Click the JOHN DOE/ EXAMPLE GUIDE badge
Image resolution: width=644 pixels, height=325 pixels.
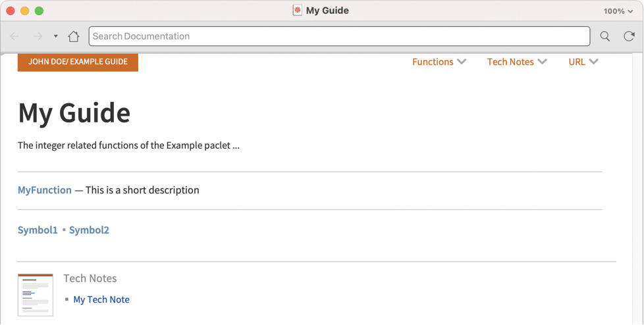pyautogui.click(x=78, y=62)
